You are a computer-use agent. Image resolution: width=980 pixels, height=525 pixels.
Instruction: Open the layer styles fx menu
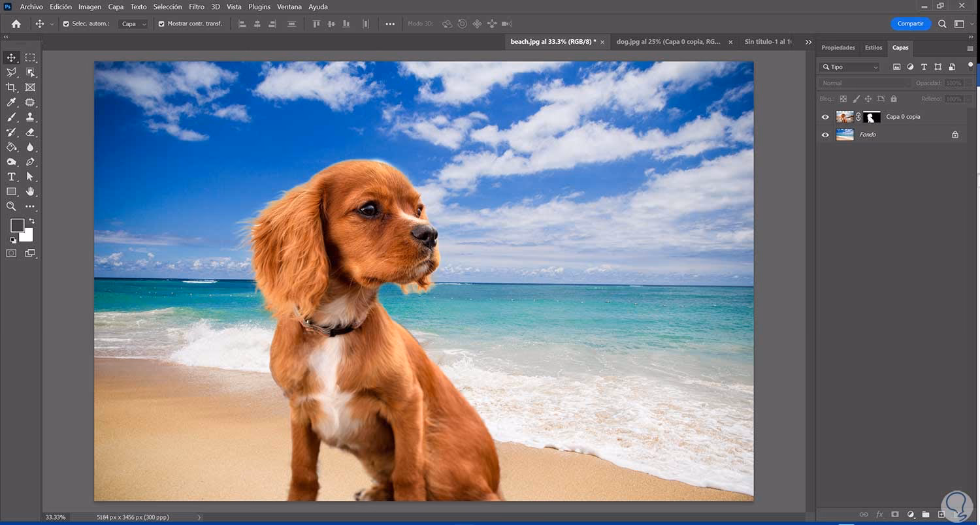880,515
